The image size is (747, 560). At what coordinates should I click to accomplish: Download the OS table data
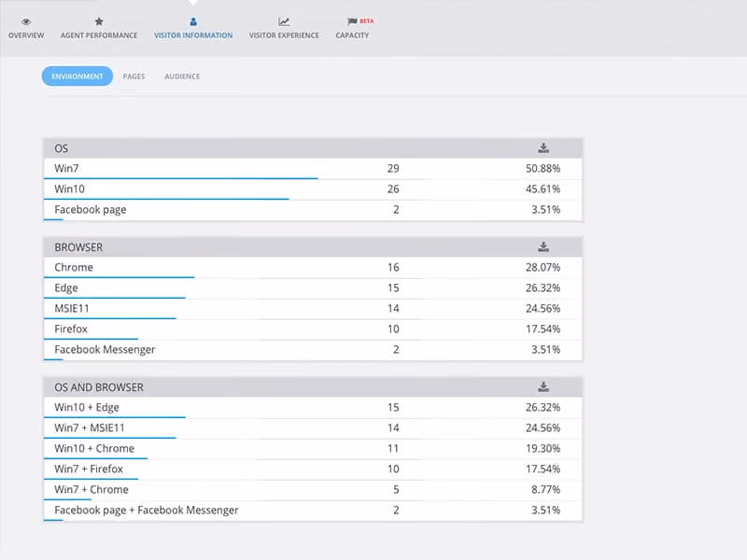click(x=543, y=148)
